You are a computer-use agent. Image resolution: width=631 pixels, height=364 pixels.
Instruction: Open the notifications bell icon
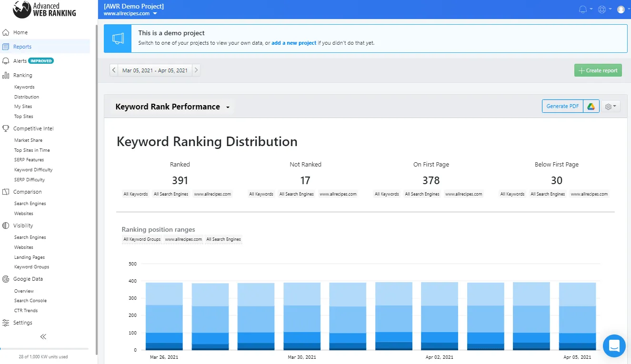click(x=582, y=9)
